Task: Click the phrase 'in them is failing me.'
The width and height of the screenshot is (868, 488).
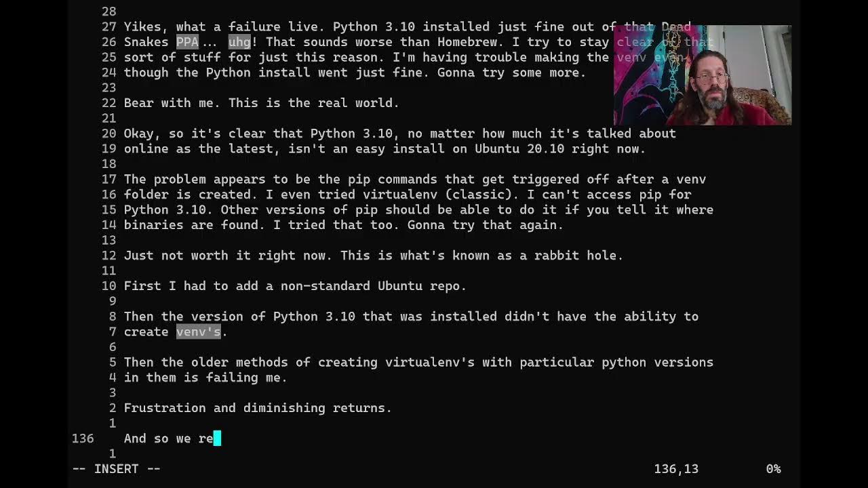Action: point(205,378)
